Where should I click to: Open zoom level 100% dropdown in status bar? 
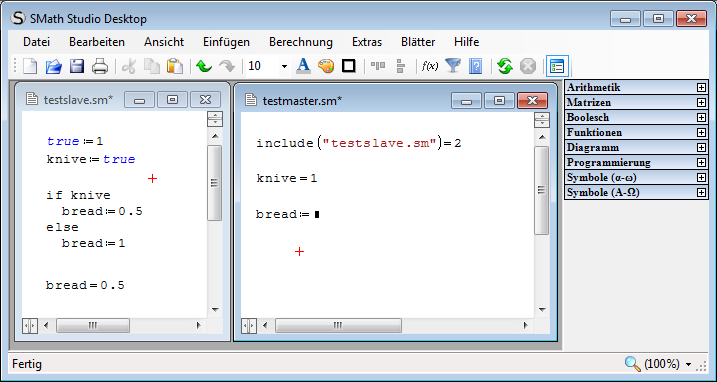(x=689, y=365)
